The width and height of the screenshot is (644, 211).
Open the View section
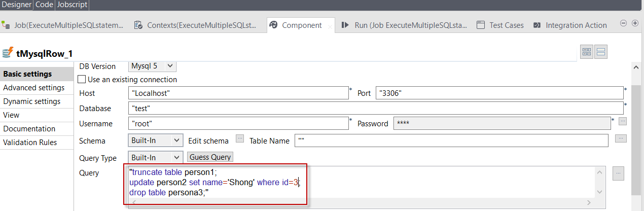point(37,115)
